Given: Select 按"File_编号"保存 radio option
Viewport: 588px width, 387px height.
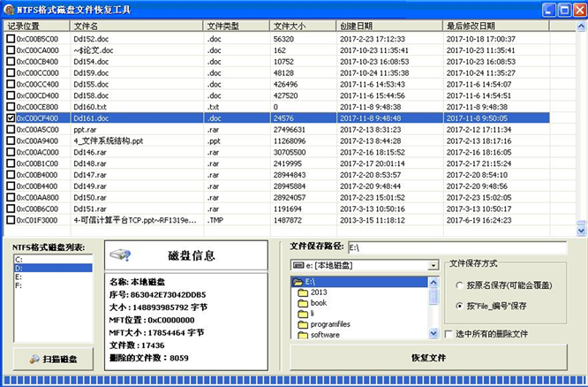Looking at the screenshot, I should tap(459, 306).
